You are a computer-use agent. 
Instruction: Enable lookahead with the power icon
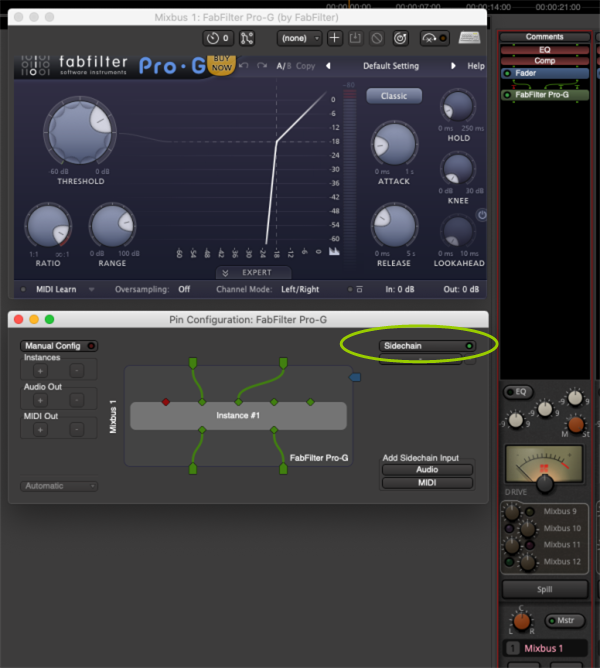click(x=482, y=215)
